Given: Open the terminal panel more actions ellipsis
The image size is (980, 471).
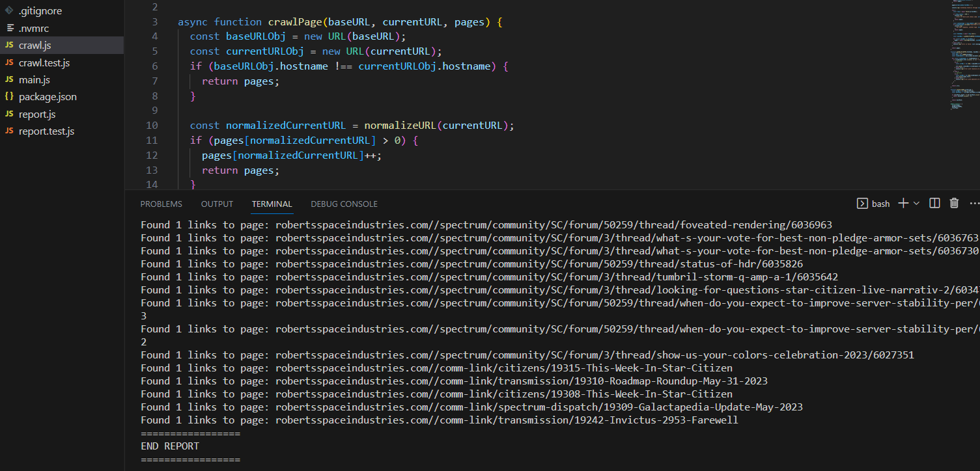Looking at the screenshot, I should pyautogui.click(x=975, y=204).
